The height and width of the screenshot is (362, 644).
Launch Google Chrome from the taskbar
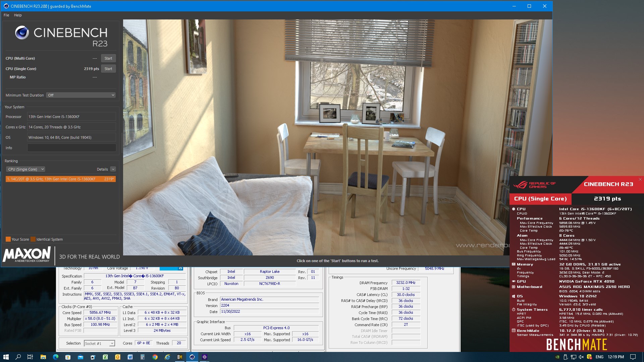click(155, 357)
